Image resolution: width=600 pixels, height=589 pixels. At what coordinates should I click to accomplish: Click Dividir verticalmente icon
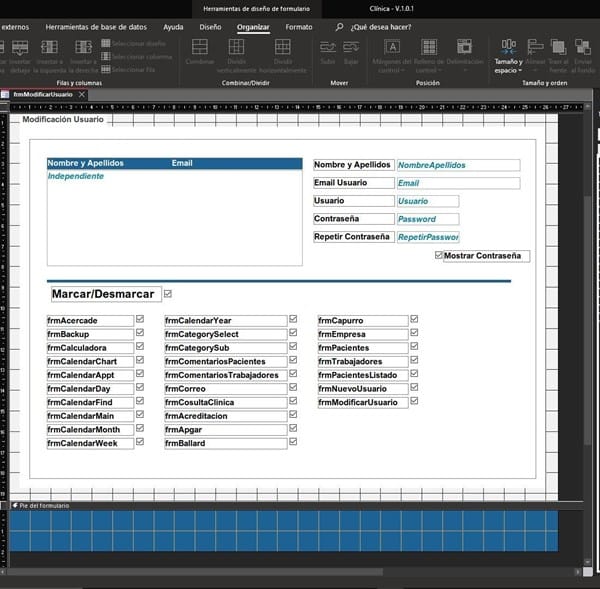(x=238, y=48)
